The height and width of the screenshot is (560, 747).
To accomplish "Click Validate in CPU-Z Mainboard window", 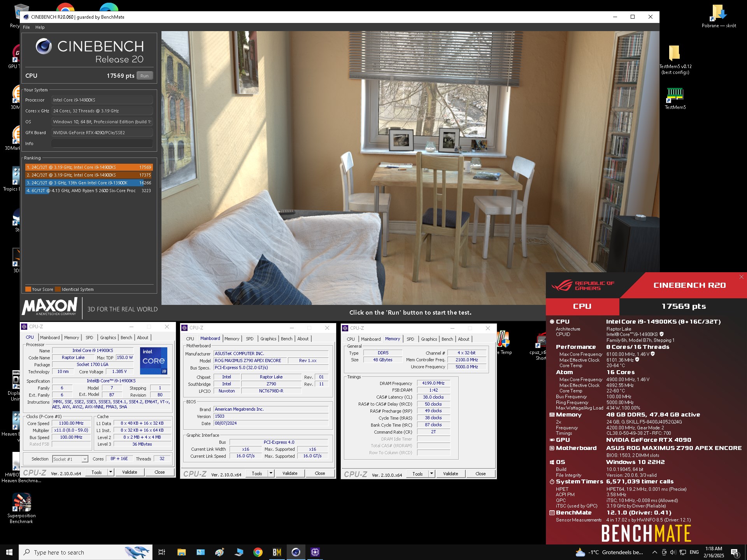I will (x=290, y=473).
